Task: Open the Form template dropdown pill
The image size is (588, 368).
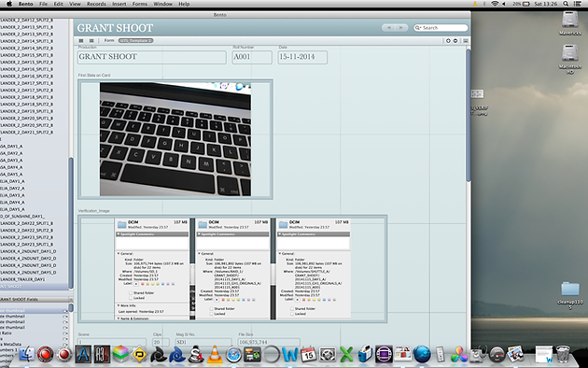Action: coord(135,40)
